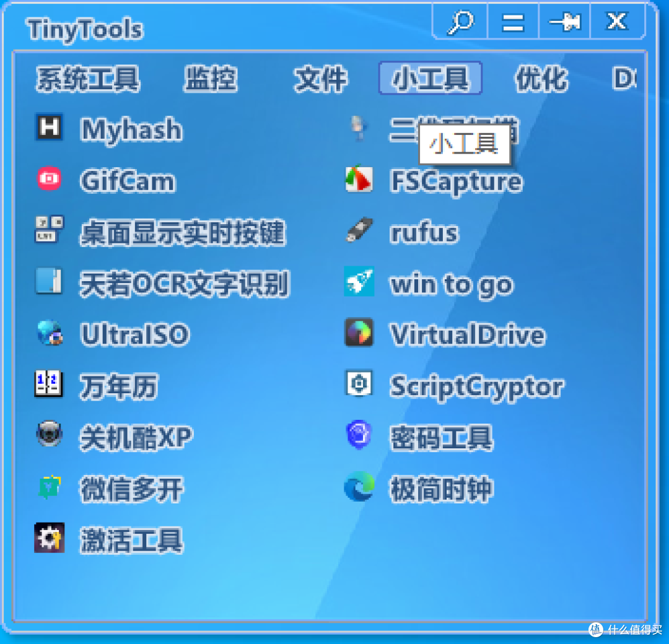Open the 万年历 label
The image size is (669, 644).
coord(119,386)
